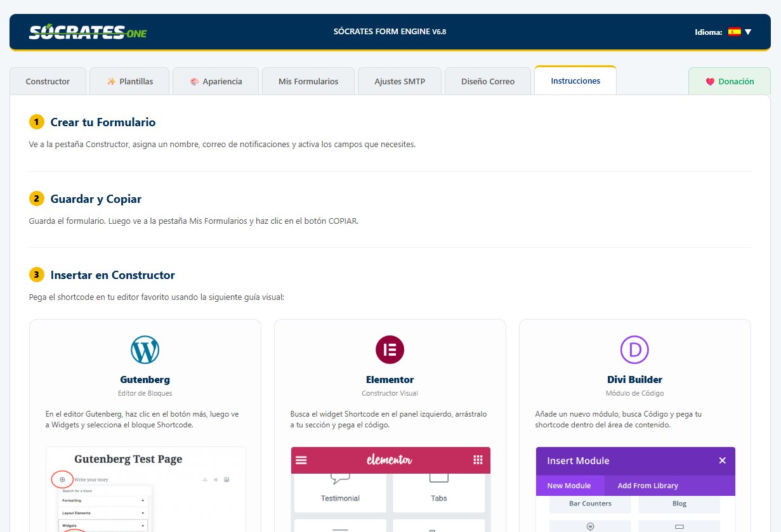Click the Donación heart button
This screenshot has height=532, width=781.
pos(730,81)
